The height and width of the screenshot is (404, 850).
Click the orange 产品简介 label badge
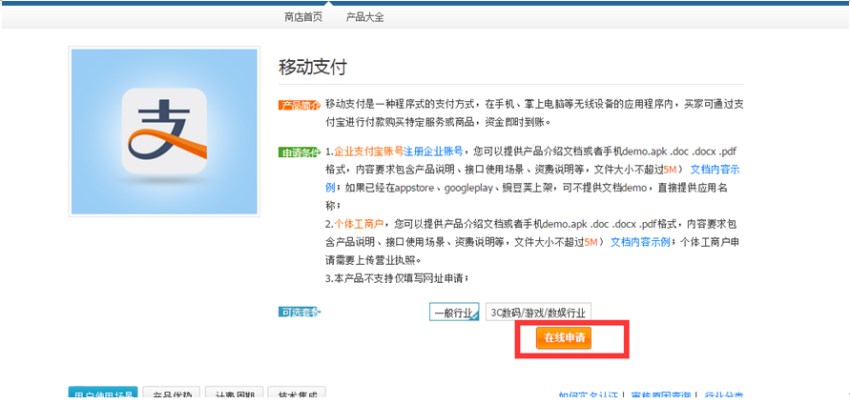(x=300, y=105)
